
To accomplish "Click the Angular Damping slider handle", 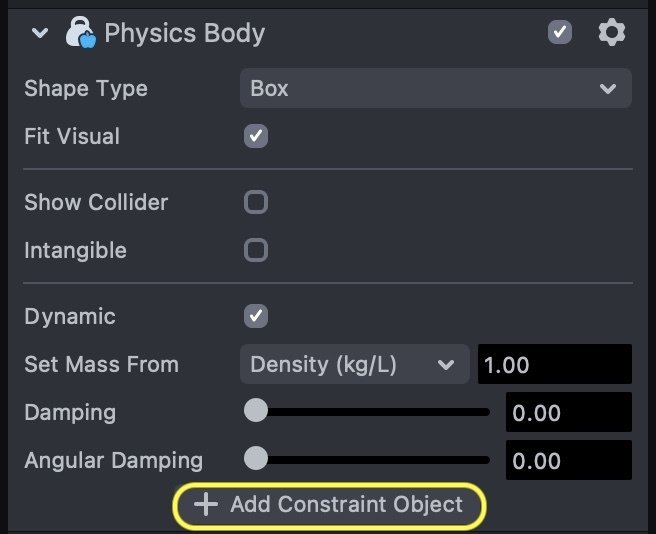I will click(x=256, y=459).
